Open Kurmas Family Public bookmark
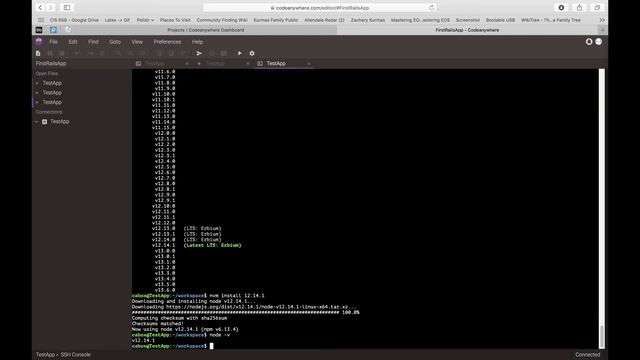 276,20
